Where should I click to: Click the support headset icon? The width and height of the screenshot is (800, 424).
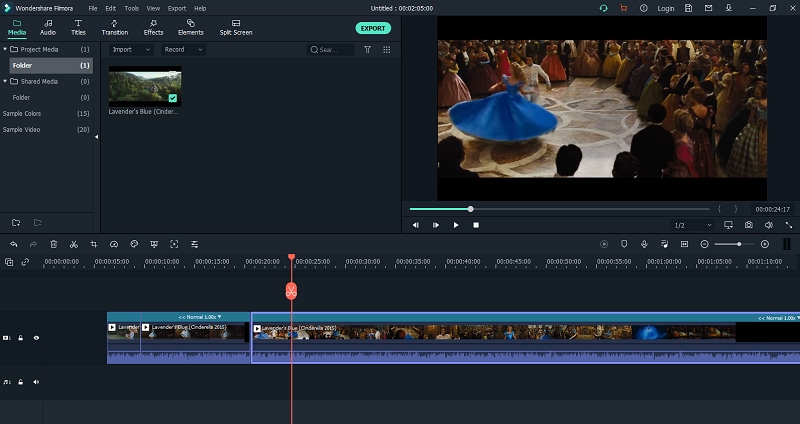[604, 8]
